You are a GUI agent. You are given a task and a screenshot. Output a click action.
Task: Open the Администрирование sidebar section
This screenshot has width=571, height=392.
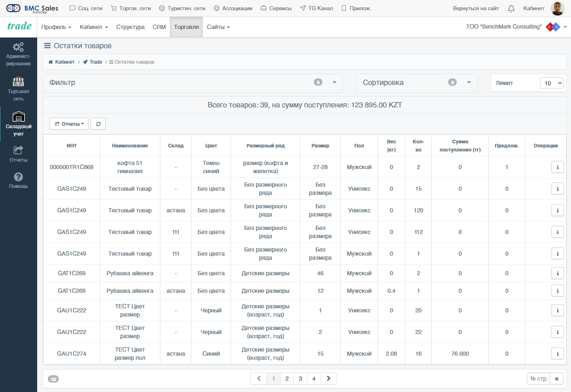[x=18, y=54]
